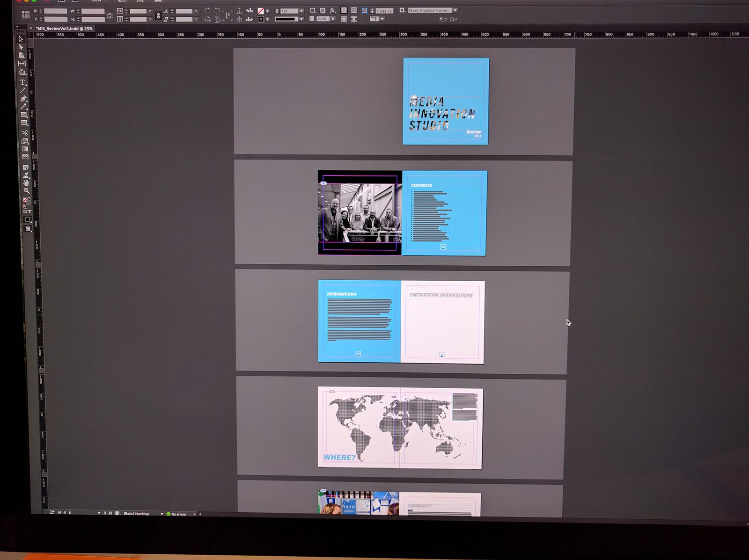Select the Gradient Feather tool
749x560 pixels.
(25, 157)
